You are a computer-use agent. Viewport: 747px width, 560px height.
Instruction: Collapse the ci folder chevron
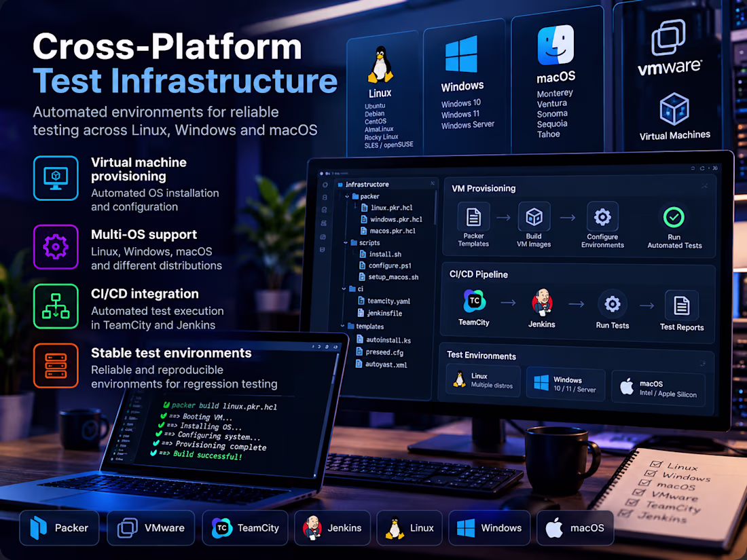click(344, 289)
